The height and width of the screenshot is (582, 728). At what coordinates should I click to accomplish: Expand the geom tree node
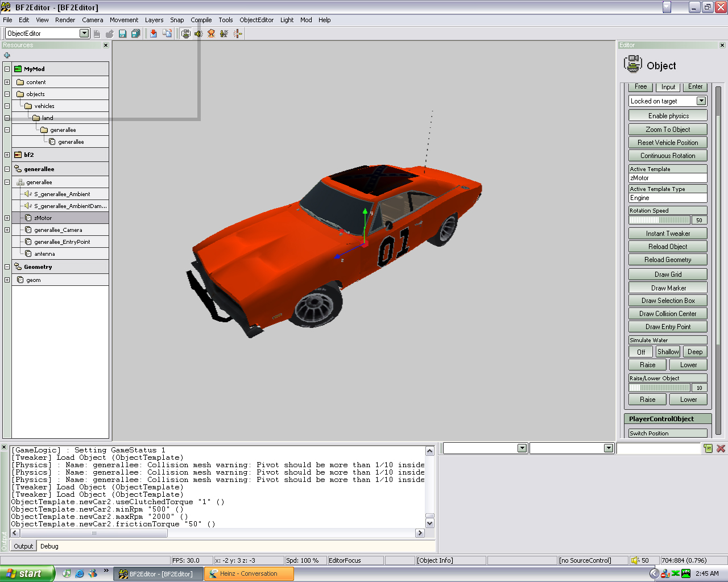(7, 280)
